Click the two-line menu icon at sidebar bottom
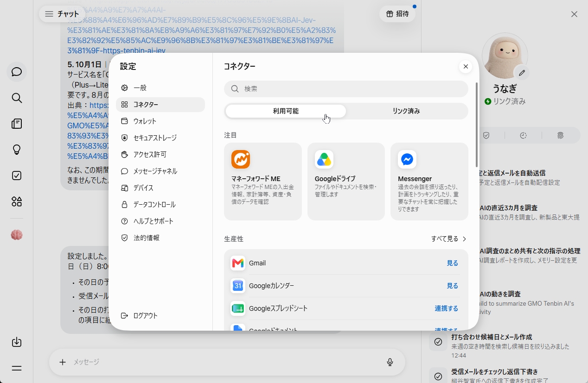588x383 pixels. click(17, 368)
